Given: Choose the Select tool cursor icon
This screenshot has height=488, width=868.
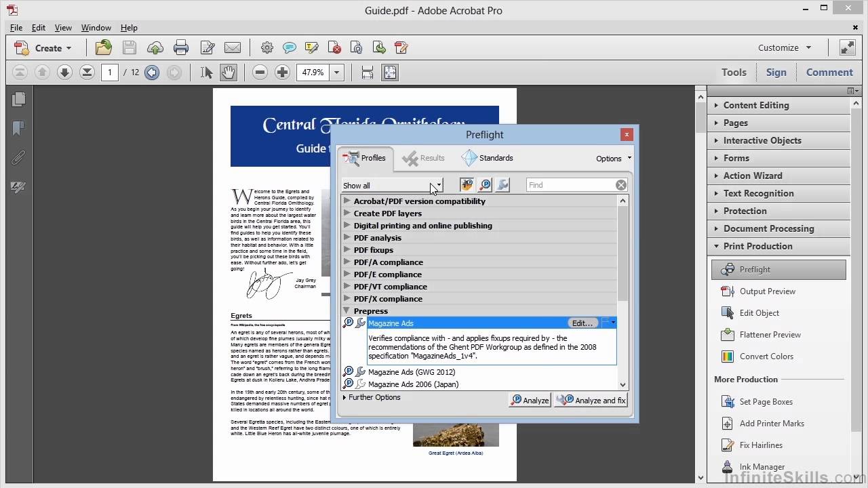Looking at the screenshot, I should click(207, 72).
